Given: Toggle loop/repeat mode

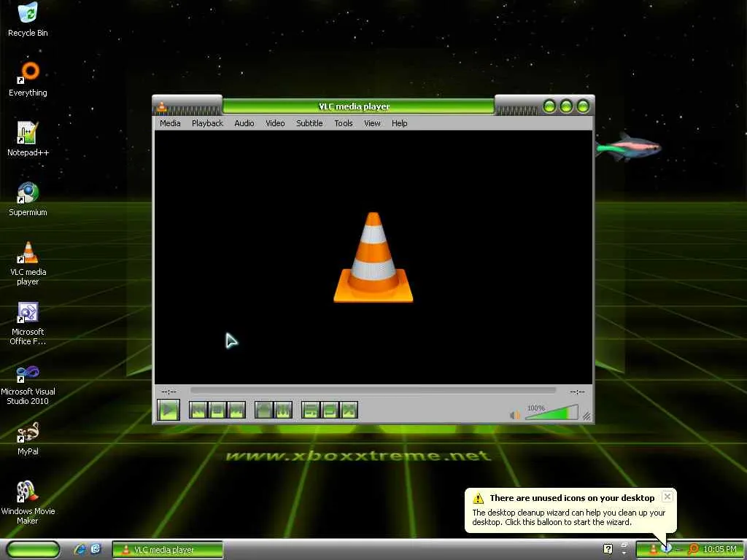Looking at the screenshot, I should (x=330, y=410).
